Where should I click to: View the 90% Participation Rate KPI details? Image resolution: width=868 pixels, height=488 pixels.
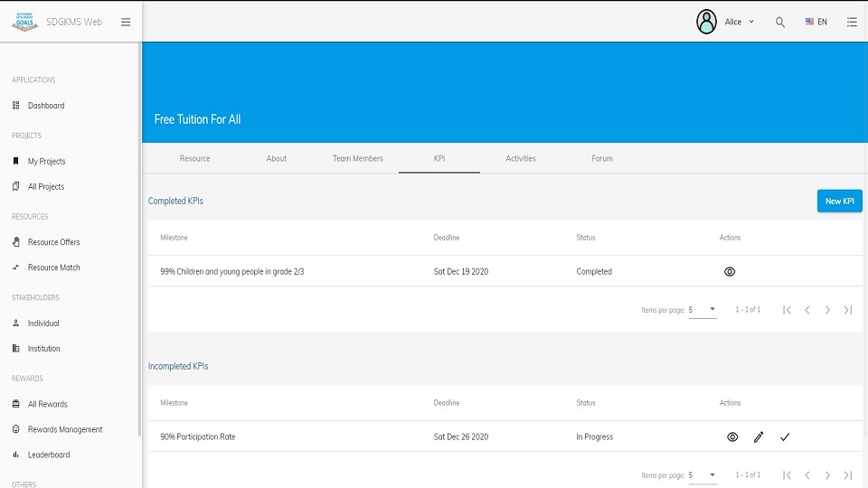click(x=732, y=437)
